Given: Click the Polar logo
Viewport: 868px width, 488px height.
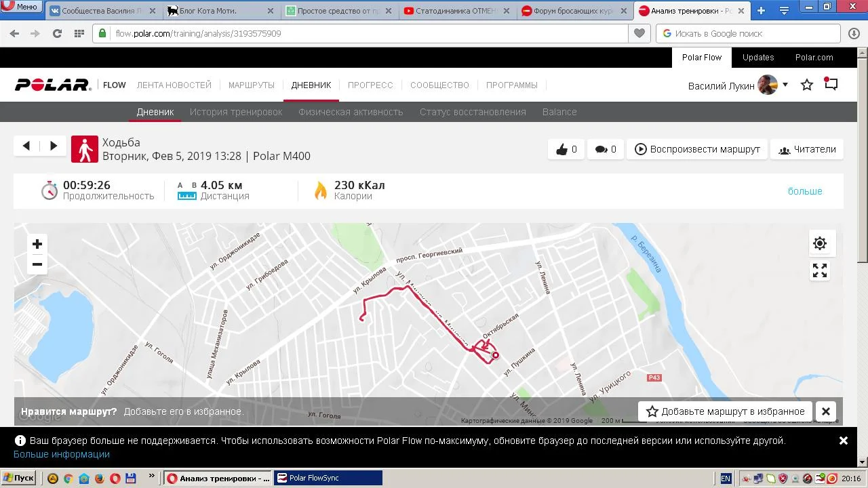Looking at the screenshot, I should 53,85.
